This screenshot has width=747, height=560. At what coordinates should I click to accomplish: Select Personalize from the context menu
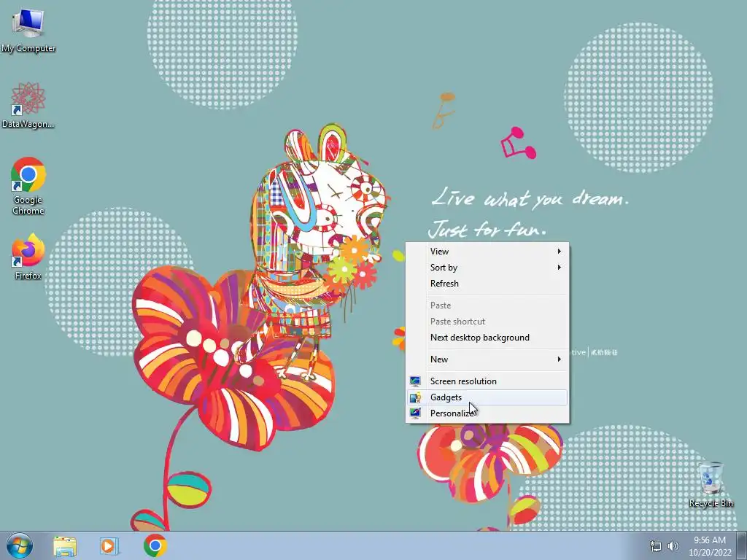coord(487,413)
